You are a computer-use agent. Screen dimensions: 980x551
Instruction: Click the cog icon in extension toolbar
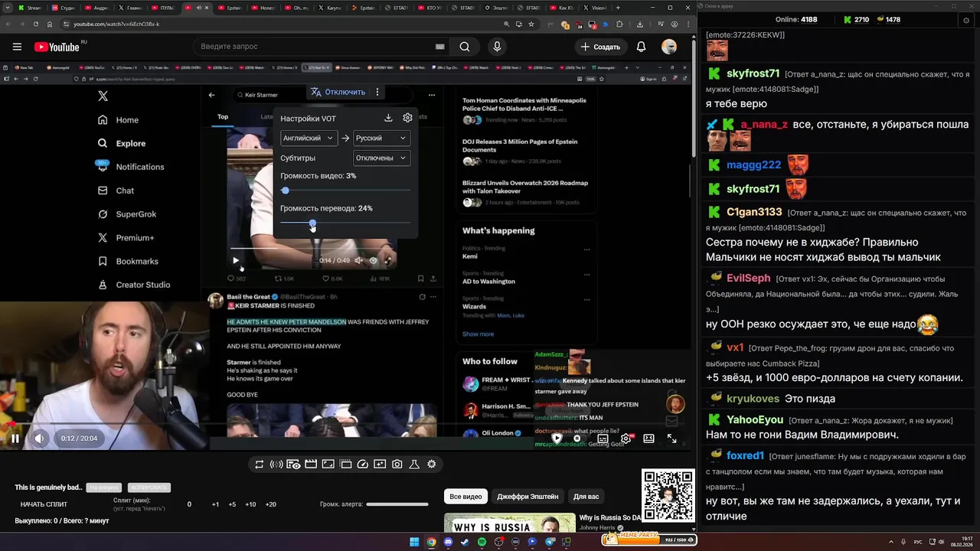pos(432,464)
